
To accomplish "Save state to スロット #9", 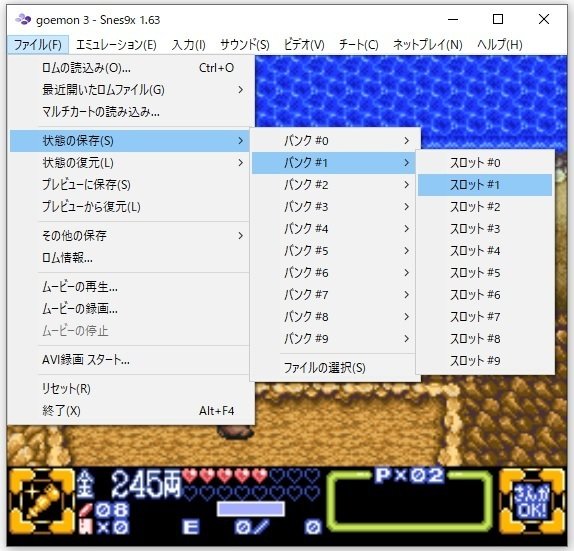I will click(x=485, y=360).
